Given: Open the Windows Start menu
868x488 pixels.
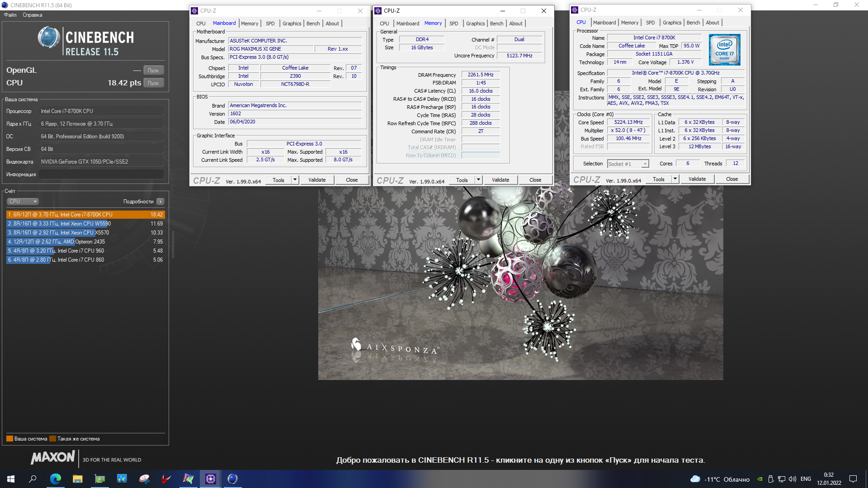Looking at the screenshot, I should pos(11,479).
